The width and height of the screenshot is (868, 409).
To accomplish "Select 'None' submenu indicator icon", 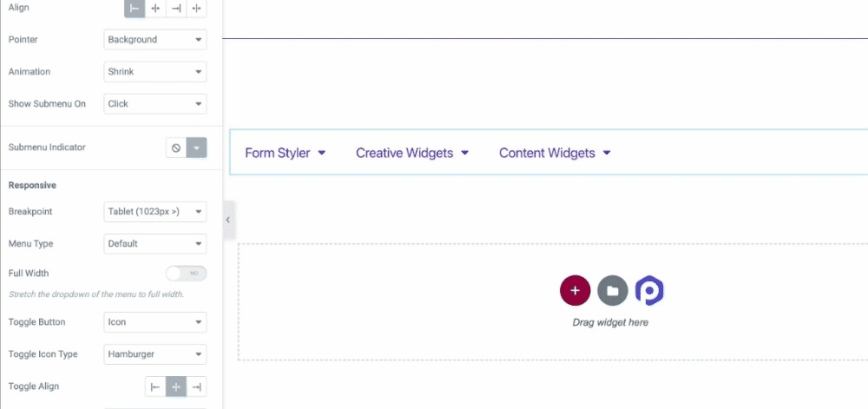I will (x=176, y=148).
